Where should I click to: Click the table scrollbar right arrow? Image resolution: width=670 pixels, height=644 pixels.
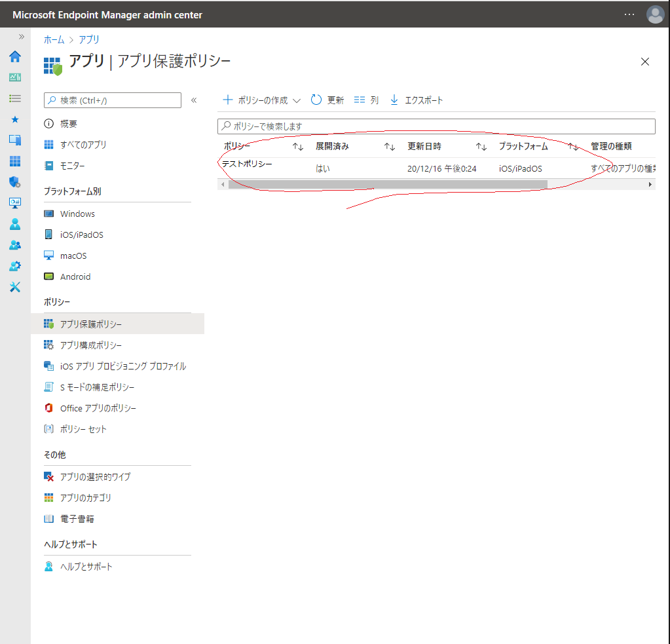pos(650,184)
